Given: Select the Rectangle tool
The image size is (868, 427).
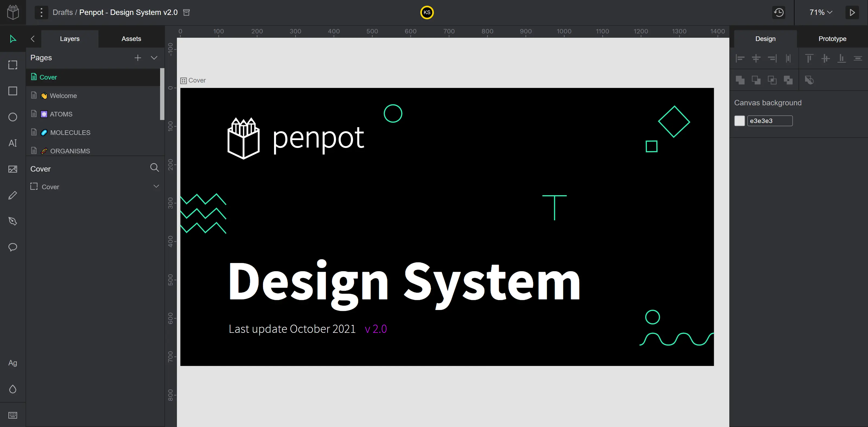Looking at the screenshot, I should [x=13, y=91].
